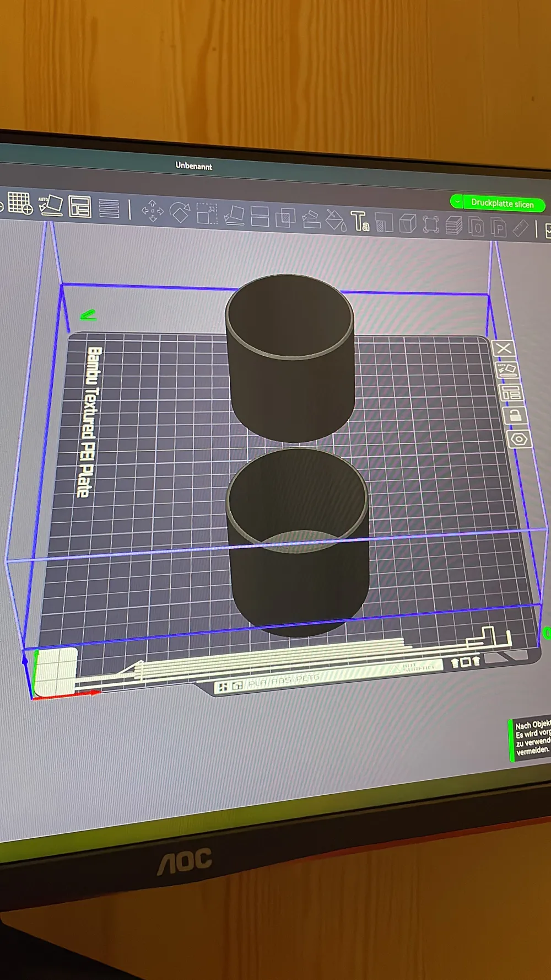The width and height of the screenshot is (551, 980).
Task: Click the Bambu Textured PEI Plate label
Action: click(89, 422)
